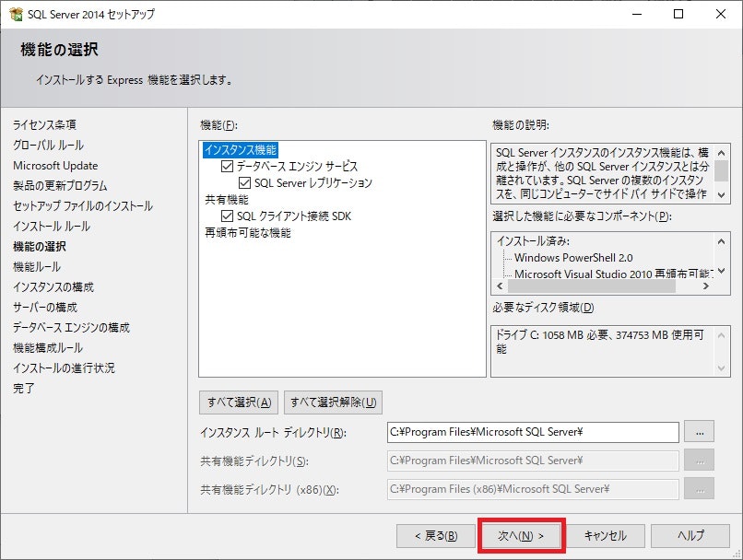Click the 機能の説明 scrollbar thumb
This screenshot has width=743, height=560.
(x=721, y=170)
